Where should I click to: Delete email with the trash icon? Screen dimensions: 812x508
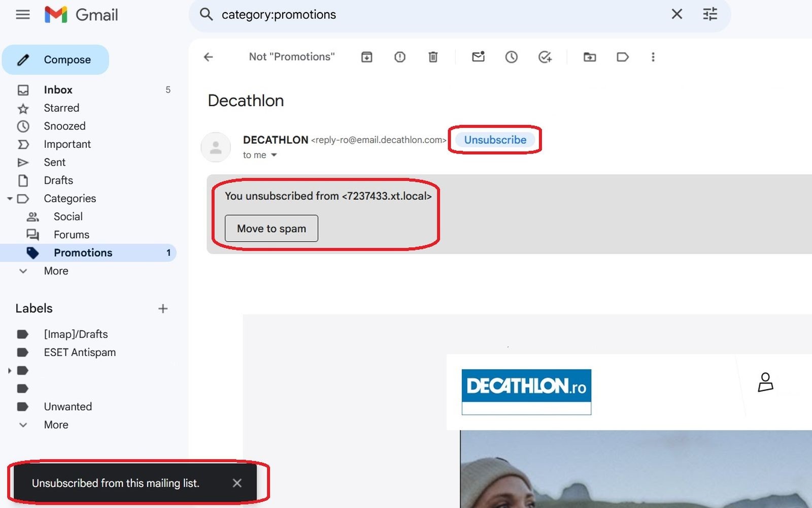point(433,57)
